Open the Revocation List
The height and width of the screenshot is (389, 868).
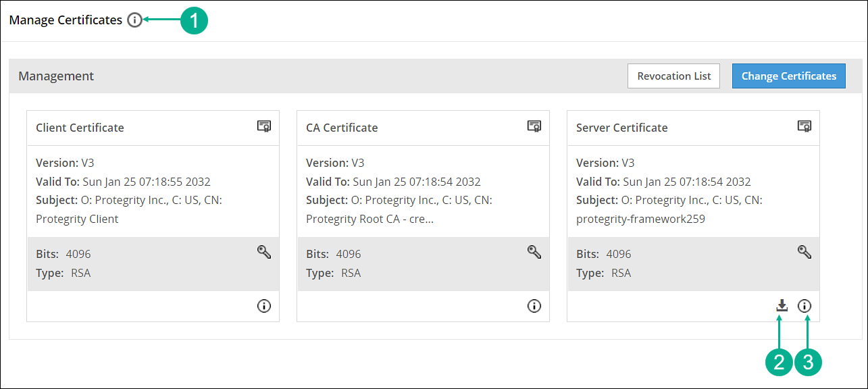tap(673, 76)
